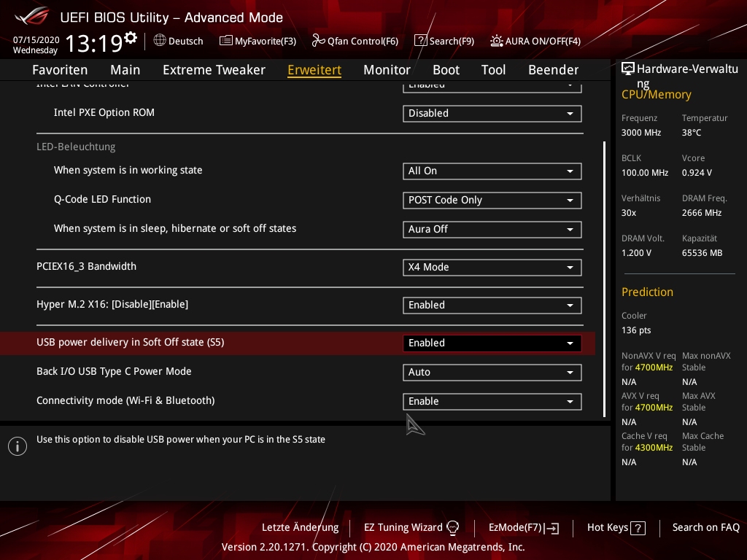Open working state LED dropdown showing All On
The width and height of the screenshot is (747, 560).
492,171
